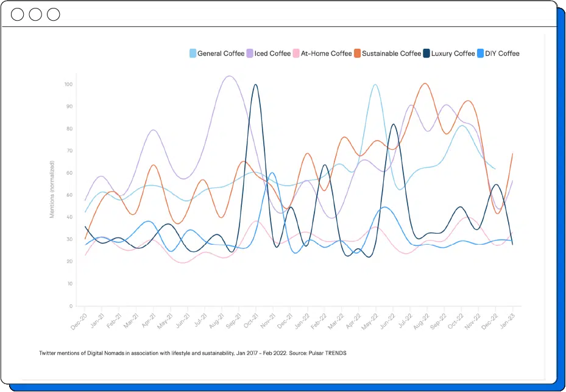Viewport: 566px width, 392px height.
Task: Click the DIY Coffee blue legend swatch
Action: click(481, 54)
